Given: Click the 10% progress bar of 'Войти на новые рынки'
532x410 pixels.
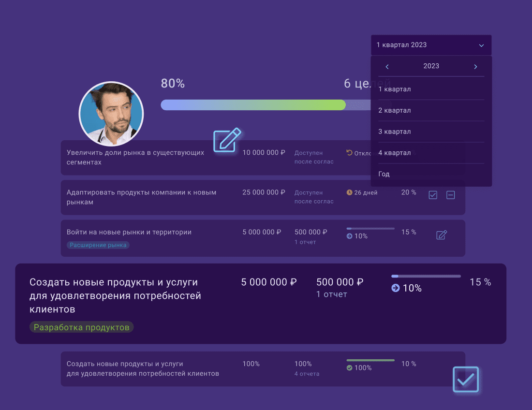Looking at the screenshot, I should coord(370,229).
